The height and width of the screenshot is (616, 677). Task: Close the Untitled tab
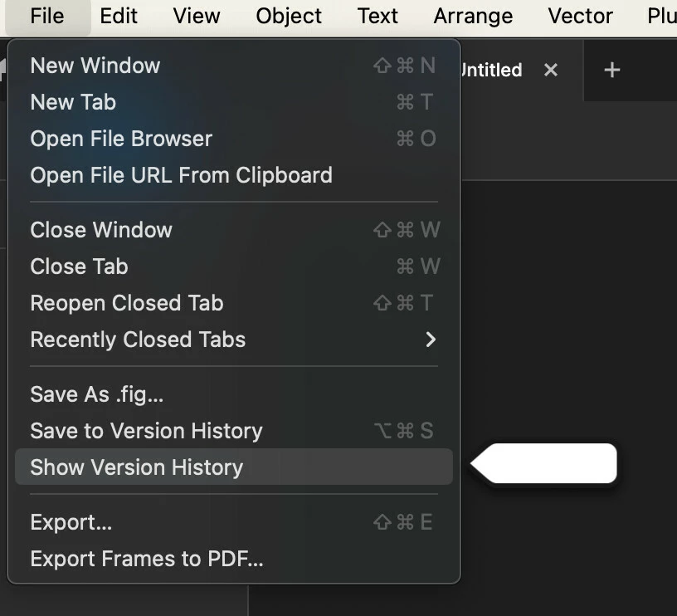(551, 70)
